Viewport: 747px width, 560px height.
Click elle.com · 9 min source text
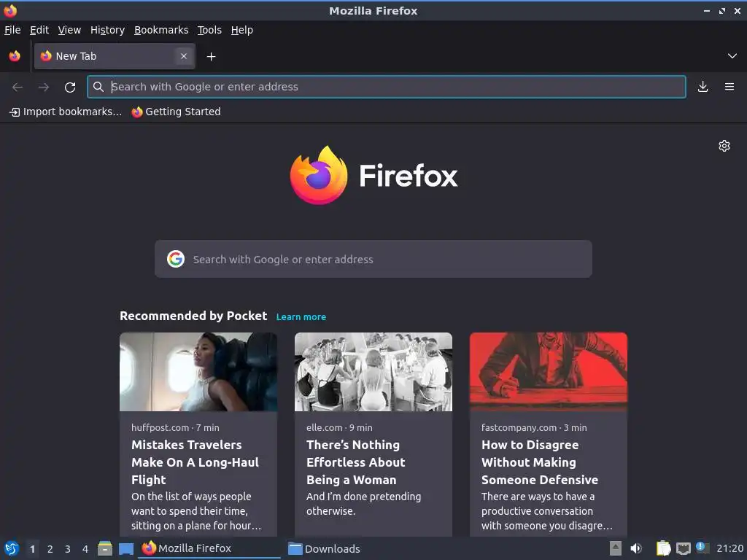pos(339,427)
